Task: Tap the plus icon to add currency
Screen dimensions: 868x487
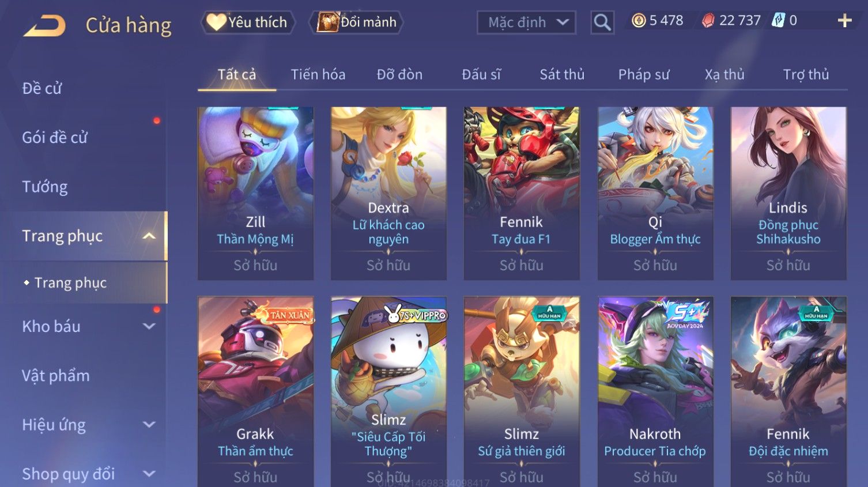Action: 844,21
